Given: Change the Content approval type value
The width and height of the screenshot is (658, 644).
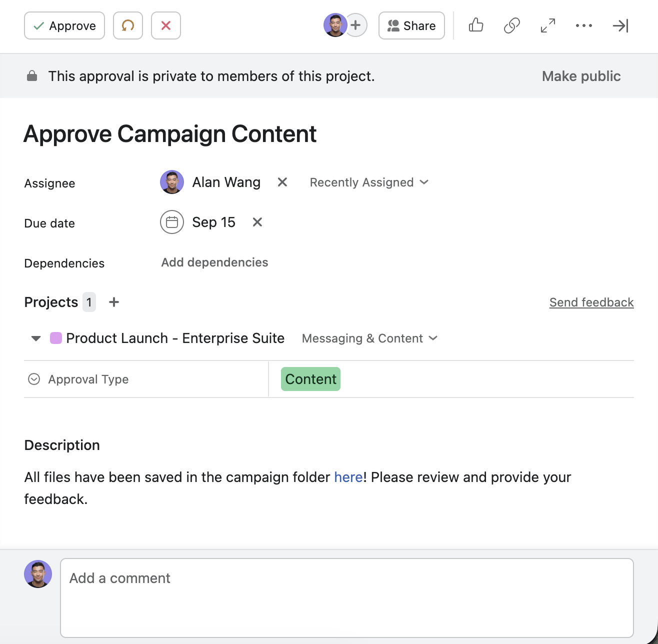Looking at the screenshot, I should coord(310,379).
